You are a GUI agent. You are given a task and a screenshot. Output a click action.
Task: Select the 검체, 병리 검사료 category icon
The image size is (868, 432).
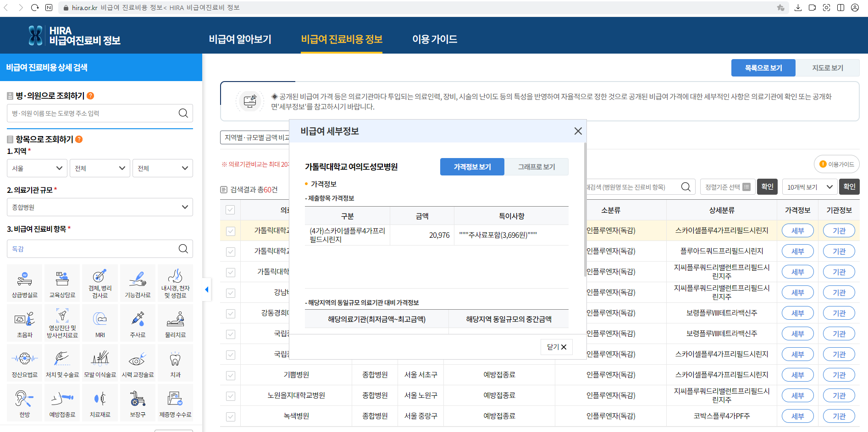click(x=100, y=283)
